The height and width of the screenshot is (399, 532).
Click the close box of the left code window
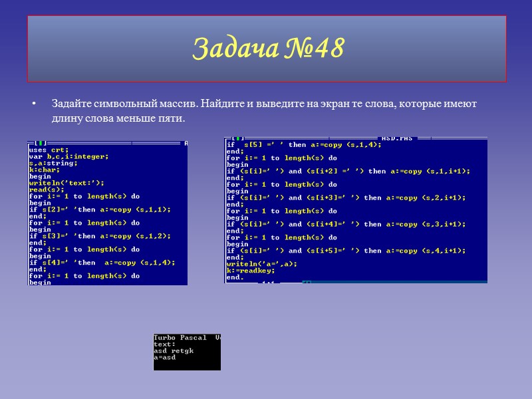click(41, 143)
